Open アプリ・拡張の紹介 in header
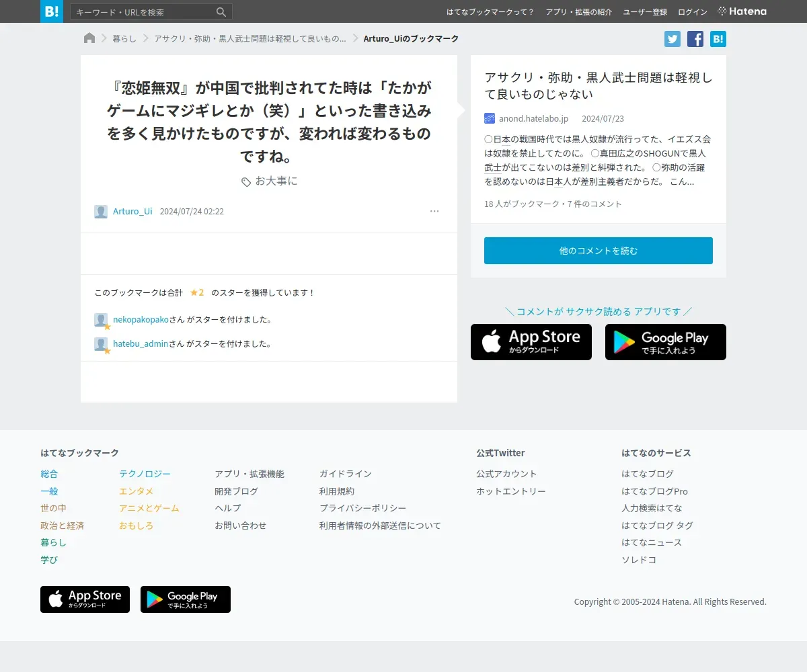The image size is (807, 672). coord(579,12)
